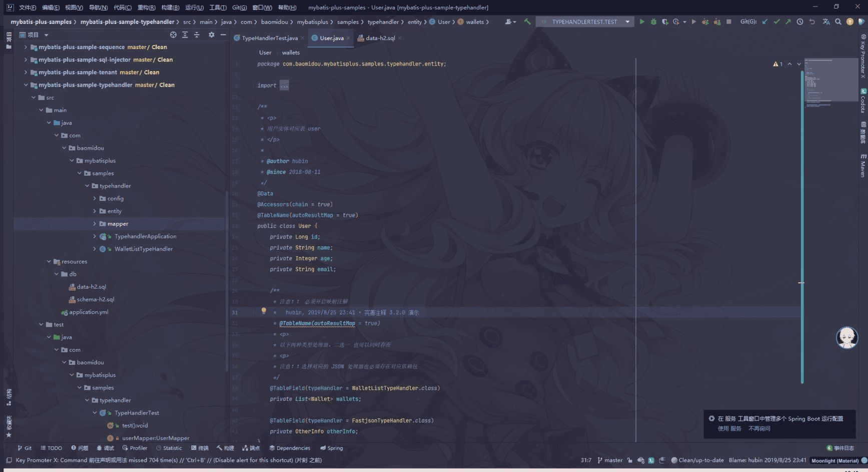Toggle the Profiler tab at bottom
Viewport: 868px width, 472px height.
(135, 448)
